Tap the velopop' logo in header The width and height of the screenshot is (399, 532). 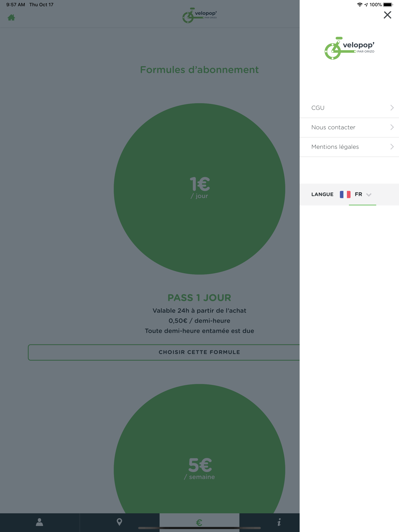point(199,15)
